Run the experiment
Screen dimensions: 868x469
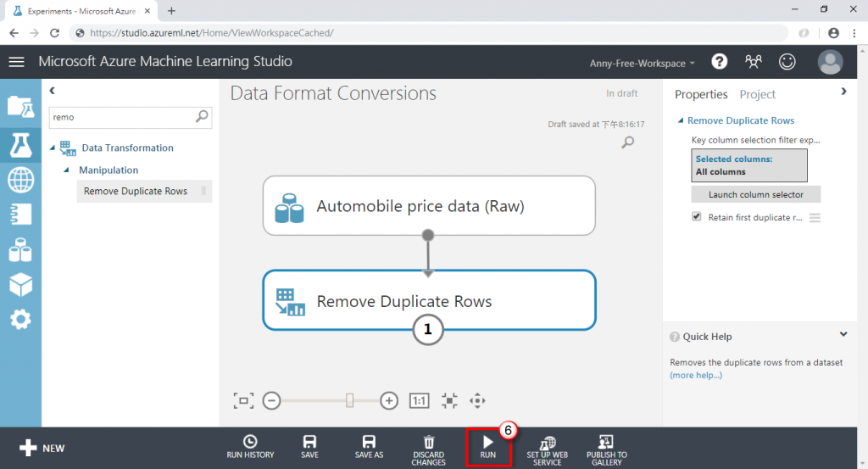[487, 448]
